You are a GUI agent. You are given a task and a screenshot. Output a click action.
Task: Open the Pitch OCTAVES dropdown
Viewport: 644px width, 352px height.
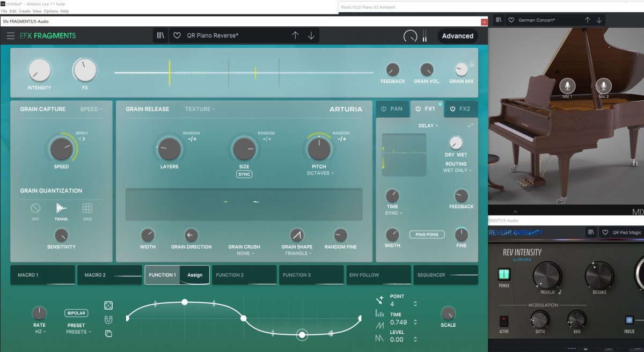coord(320,173)
